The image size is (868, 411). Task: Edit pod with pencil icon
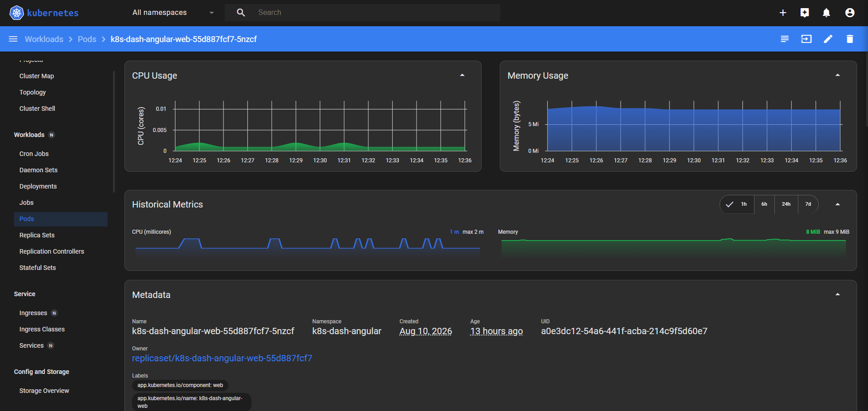(828, 39)
